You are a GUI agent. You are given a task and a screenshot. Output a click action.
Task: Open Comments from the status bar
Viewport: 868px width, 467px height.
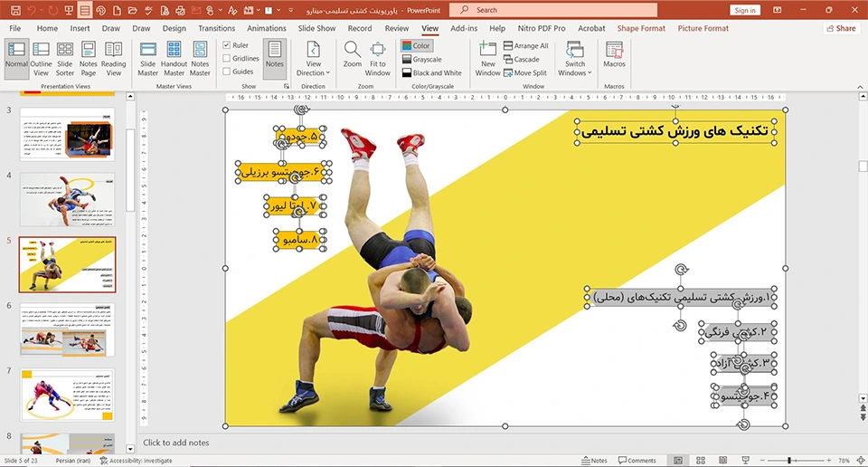point(637,461)
